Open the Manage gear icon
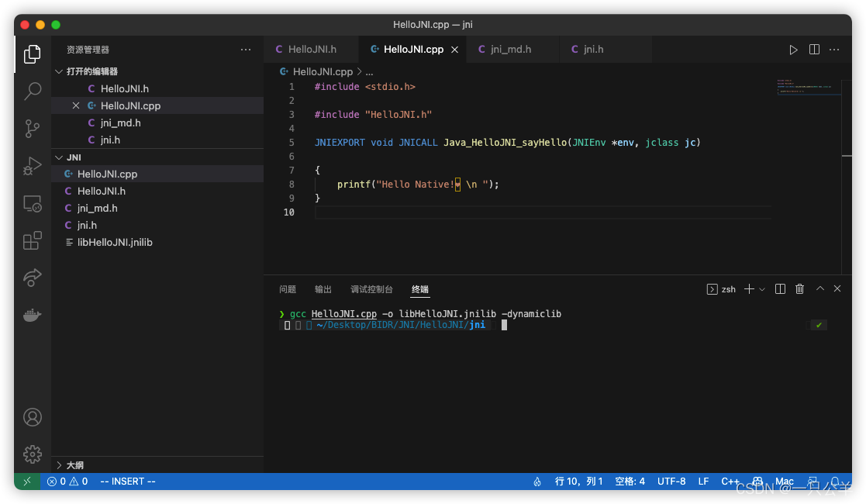 pyautogui.click(x=32, y=454)
